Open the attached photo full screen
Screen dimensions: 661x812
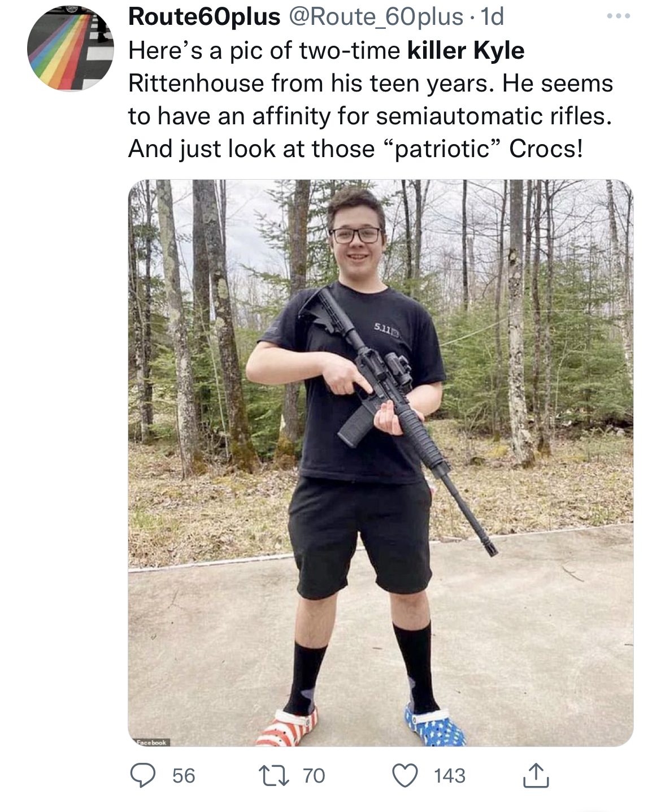381,463
